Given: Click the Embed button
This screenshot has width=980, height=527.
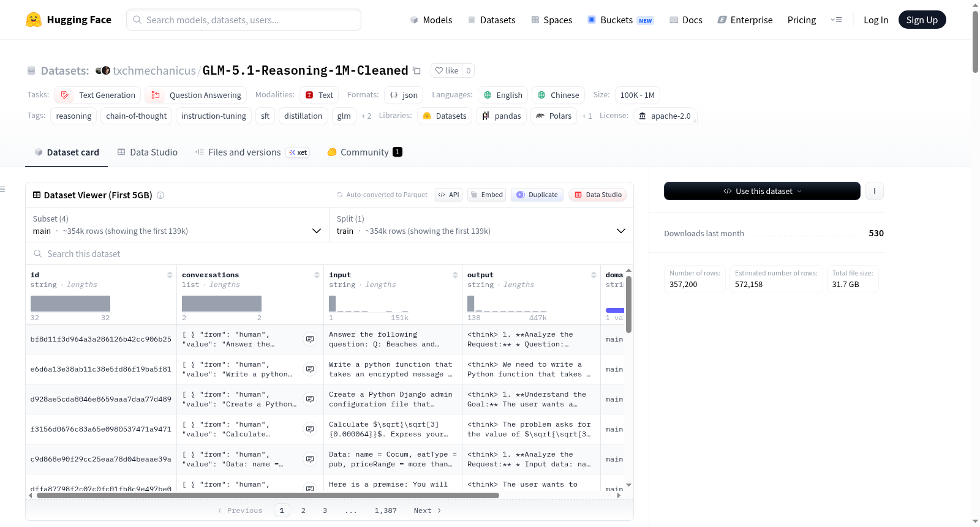Looking at the screenshot, I should (486, 195).
